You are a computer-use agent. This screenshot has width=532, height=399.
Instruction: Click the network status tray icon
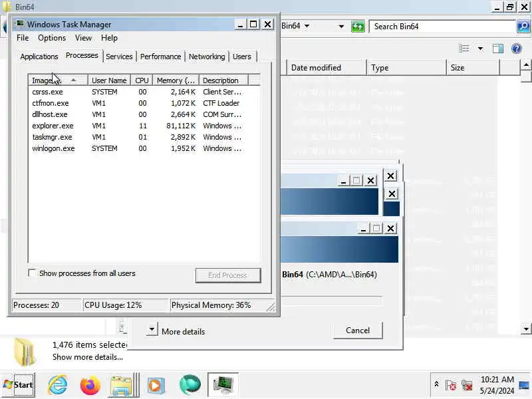coord(467,386)
